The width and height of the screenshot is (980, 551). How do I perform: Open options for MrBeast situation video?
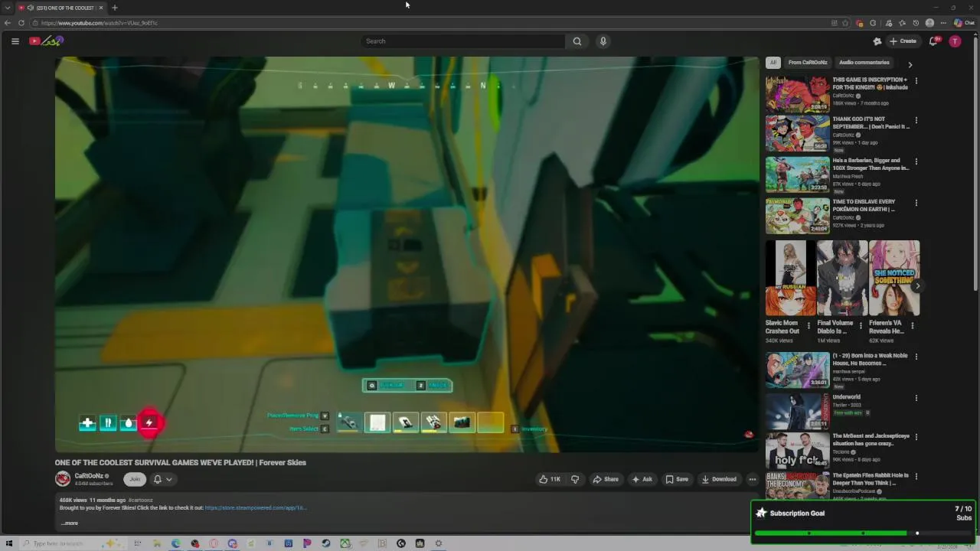pyautogui.click(x=916, y=437)
